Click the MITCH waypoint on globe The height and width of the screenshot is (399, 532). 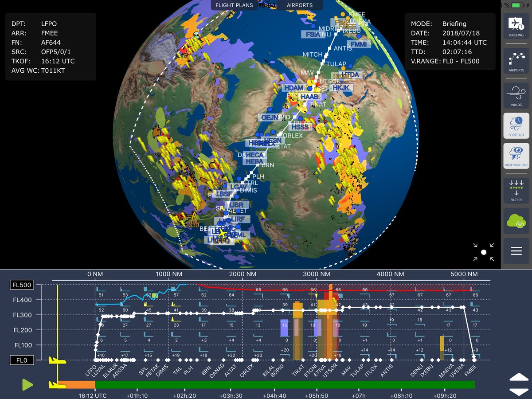coord(313,55)
